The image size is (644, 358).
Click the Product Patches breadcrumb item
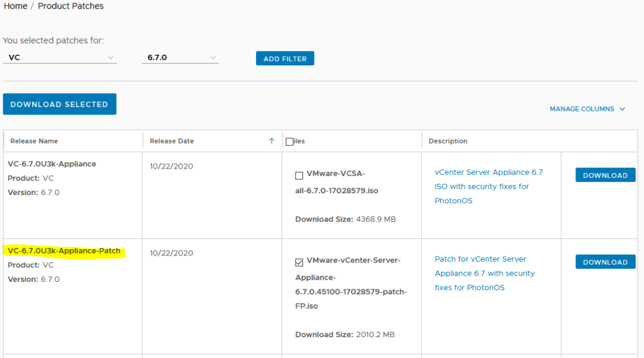coord(70,6)
